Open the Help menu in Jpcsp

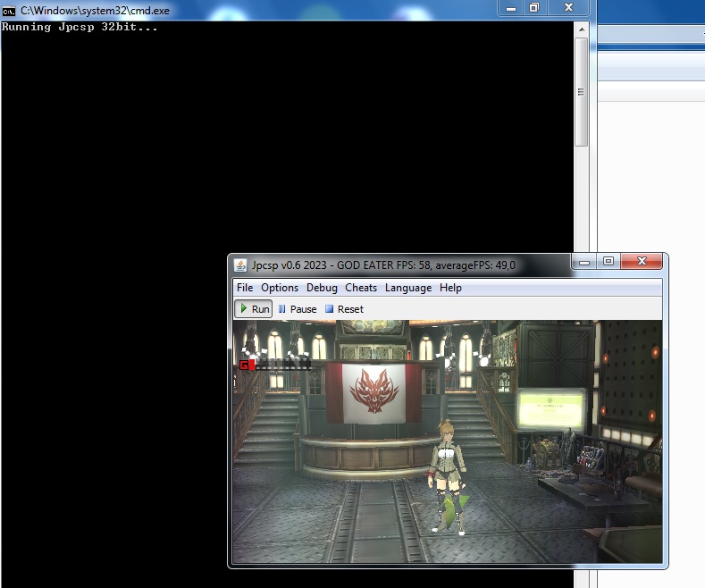coord(450,288)
